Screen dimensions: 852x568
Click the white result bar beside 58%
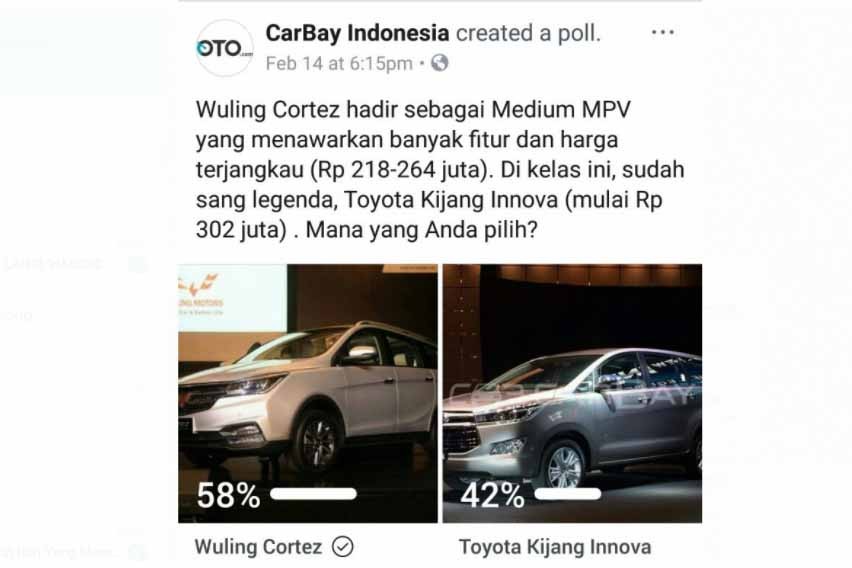pyautogui.click(x=313, y=494)
